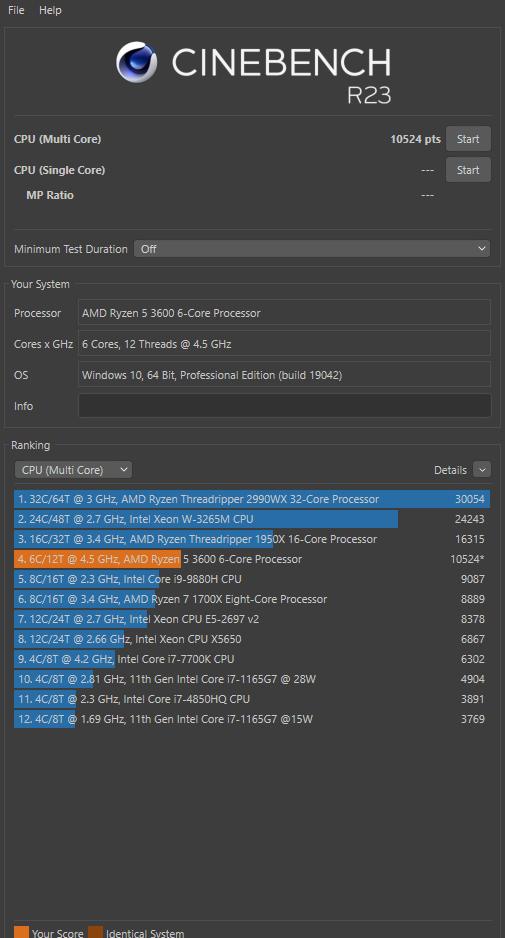Select the i7-1165G7 @ 28W ranking row
Viewport: 505px width, 938px height.
(x=252, y=679)
